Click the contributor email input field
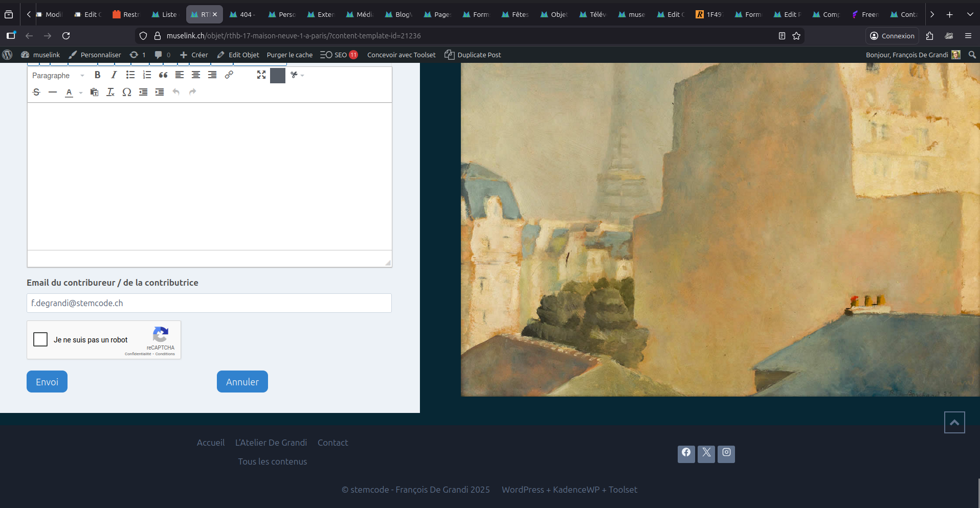 point(209,303)
